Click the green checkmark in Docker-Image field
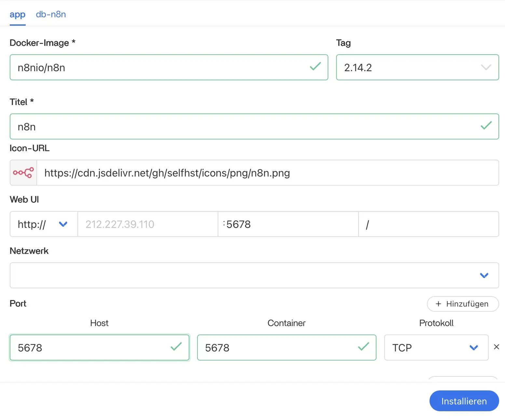Viewport: 505px width, 420px height. (x=315, y=67)
